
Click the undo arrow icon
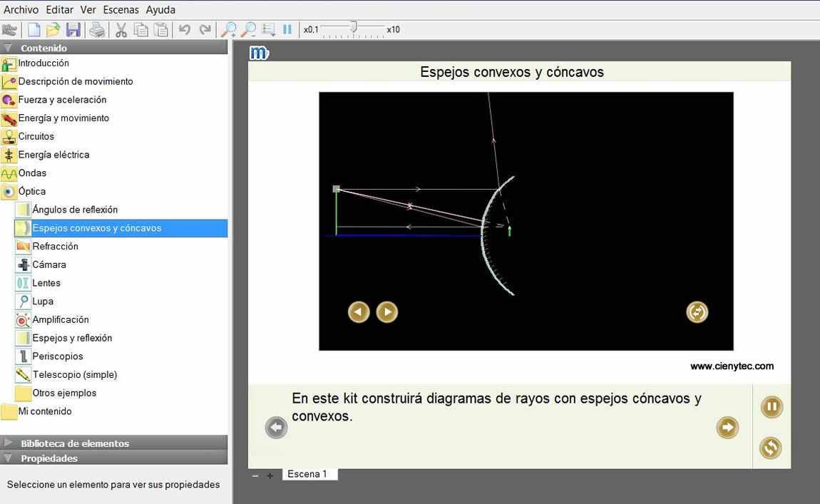pyautogui.click(x=184, y=30)
